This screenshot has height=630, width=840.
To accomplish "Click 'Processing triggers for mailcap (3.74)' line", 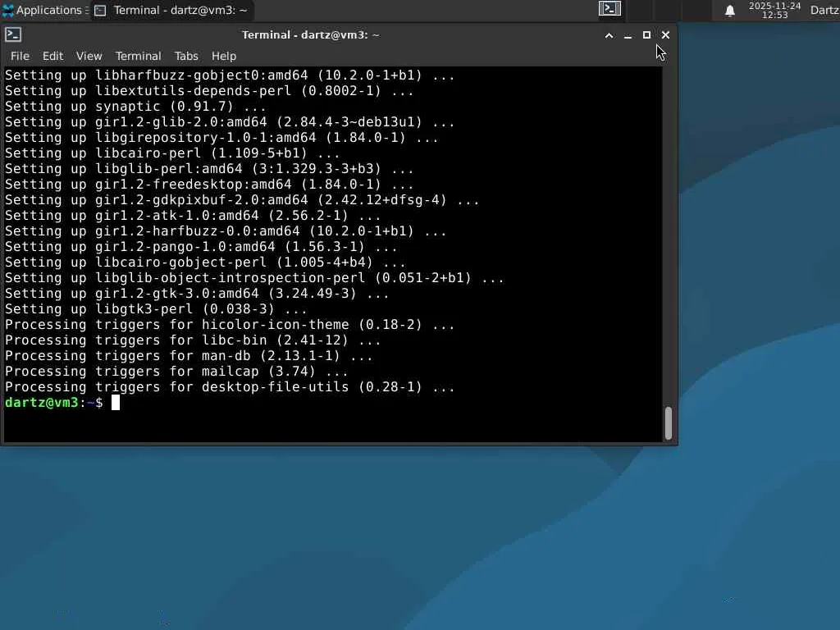I will pos(176,372).
